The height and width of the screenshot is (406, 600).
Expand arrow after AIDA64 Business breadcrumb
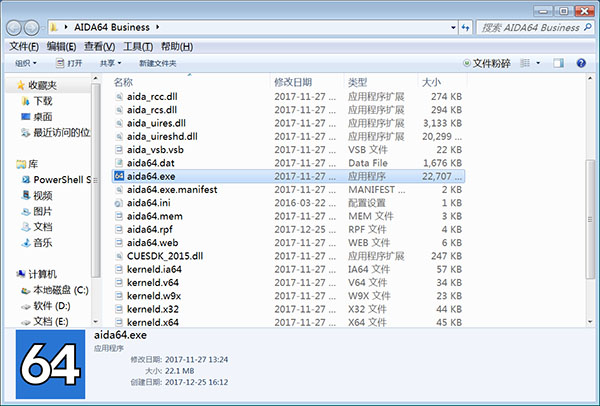157,27
